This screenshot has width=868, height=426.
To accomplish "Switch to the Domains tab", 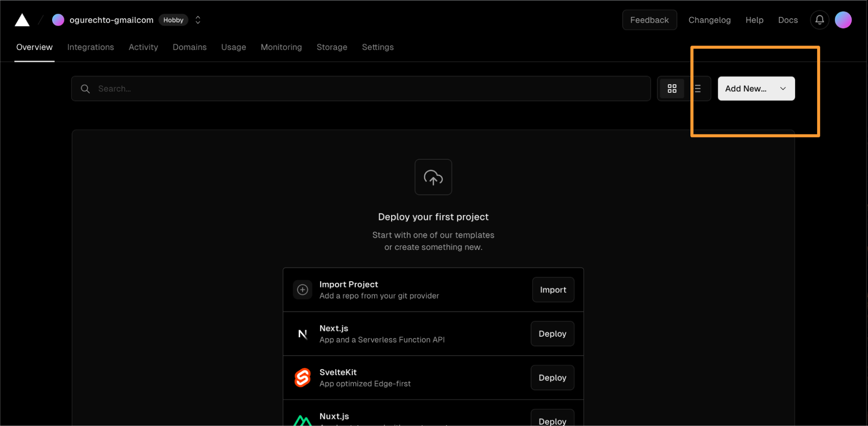I will pos(189,47).
